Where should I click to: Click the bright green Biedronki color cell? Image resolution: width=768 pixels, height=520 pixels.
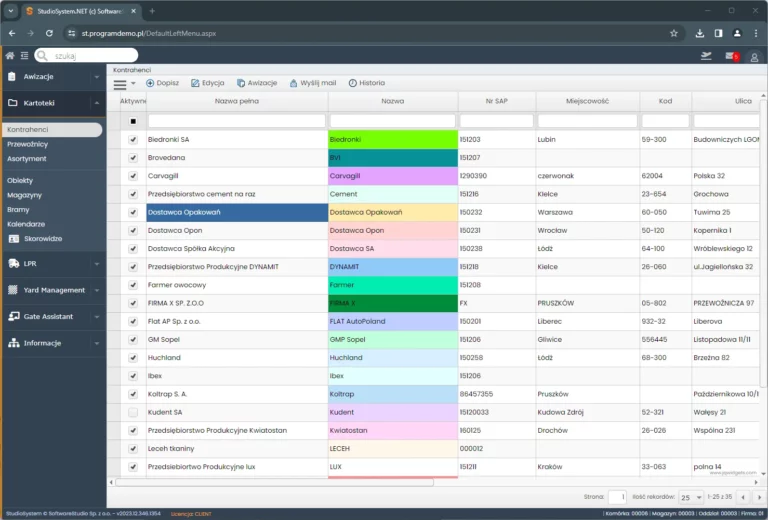coord(392,140)
